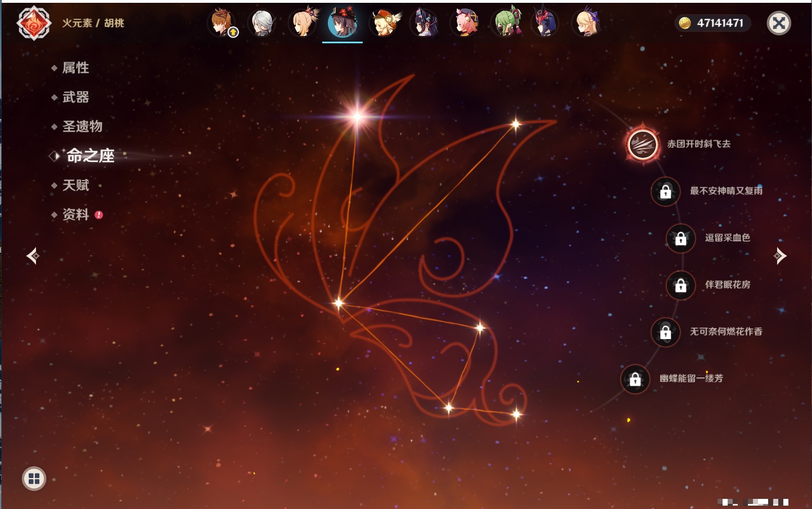812x509 pixels.
Task: Click the locked icon for 伴君眠花房
Action: (x=680, y=285)
